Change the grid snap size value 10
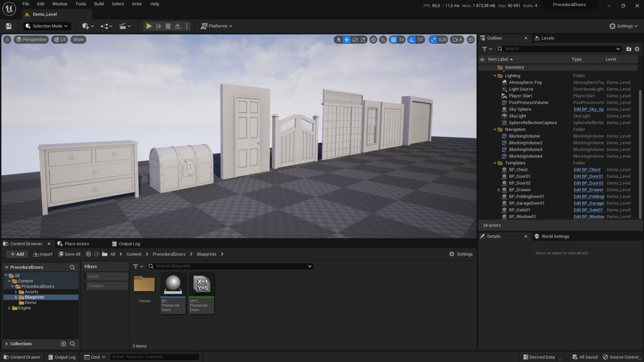This screenshot has width=644, height=362. pos(401,40)
